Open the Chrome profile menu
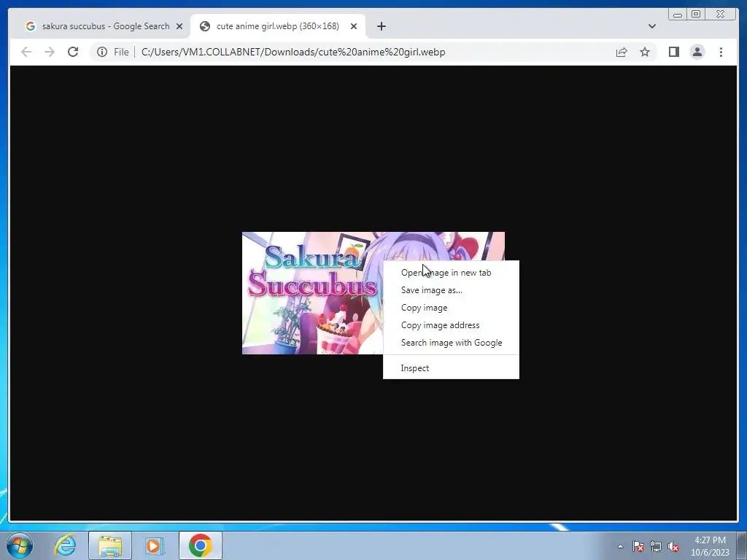The width and height of the screenshot is (747, 560). [697, 52]
